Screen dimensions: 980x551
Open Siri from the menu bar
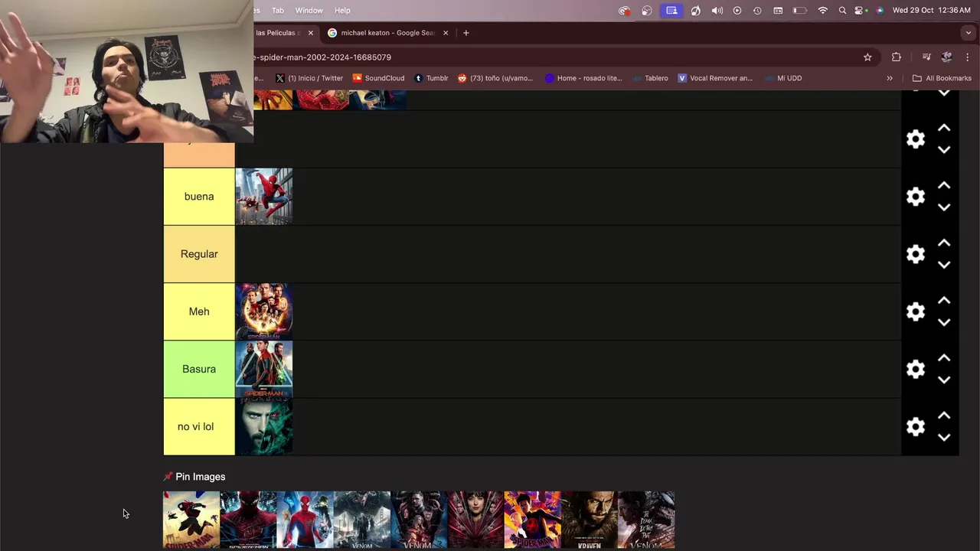(880, 11)
